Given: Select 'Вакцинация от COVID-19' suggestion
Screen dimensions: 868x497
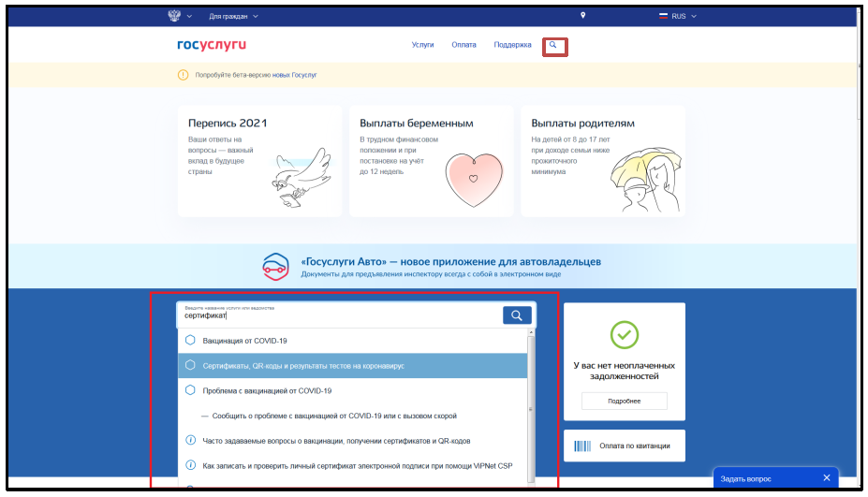Looking at the screenshot, I should click(x=353, y=341).
